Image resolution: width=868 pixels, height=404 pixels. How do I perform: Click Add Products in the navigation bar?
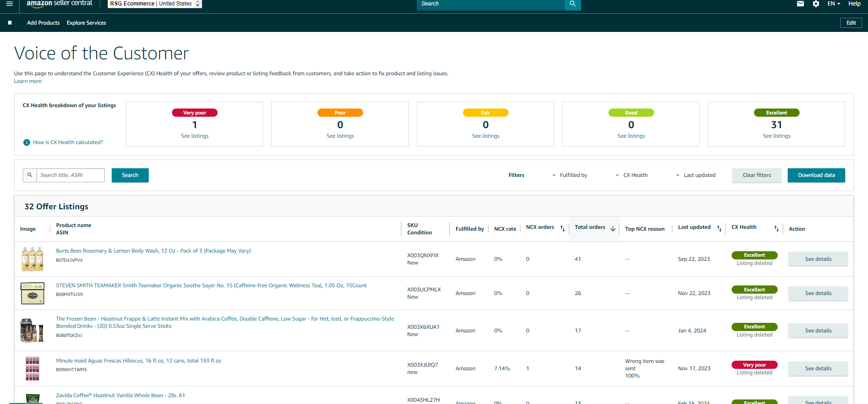43,23
